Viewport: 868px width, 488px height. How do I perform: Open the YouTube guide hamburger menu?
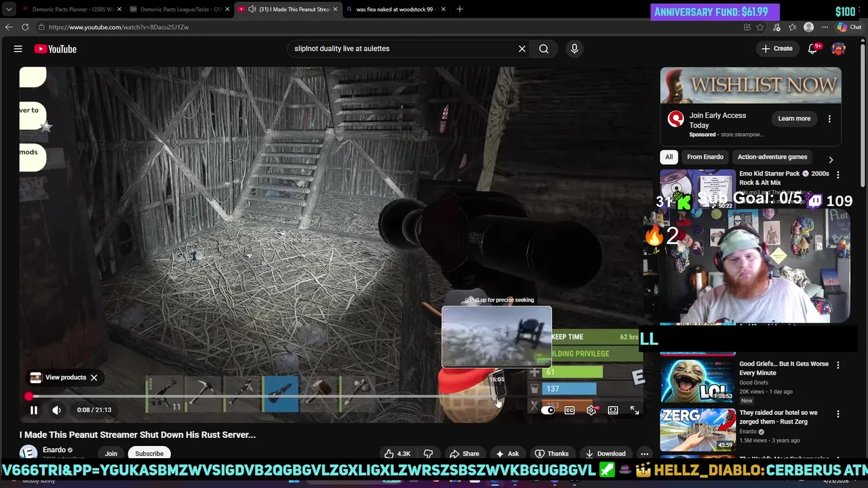tap(18, 49)
